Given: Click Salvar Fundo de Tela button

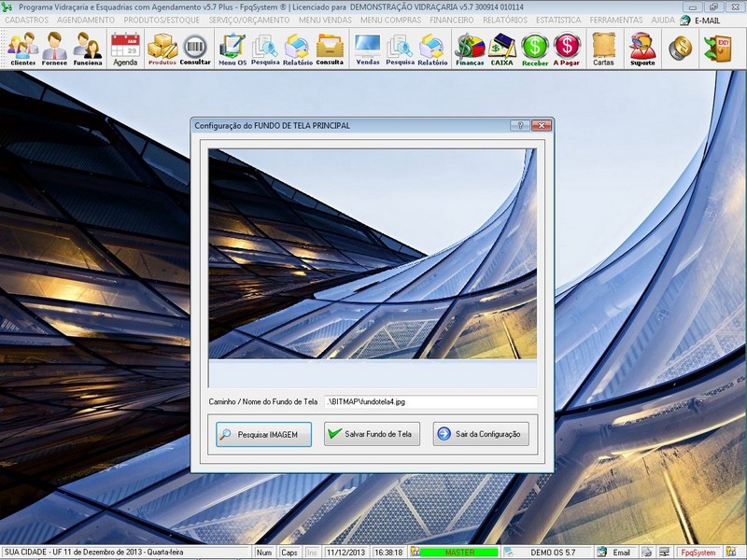Looking at the screenshot, I should pos(372,434).
